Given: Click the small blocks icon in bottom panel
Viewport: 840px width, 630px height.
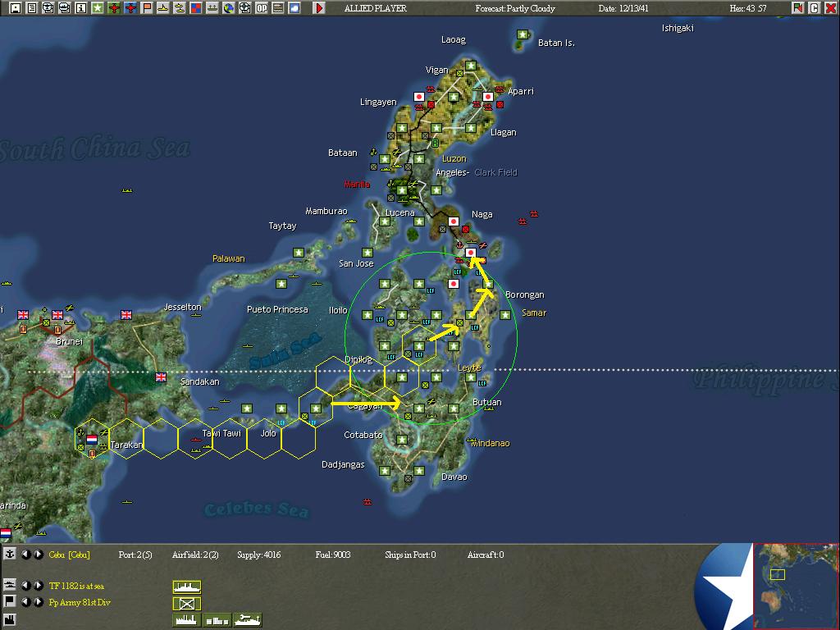Looking at the screenshot, I should (x=217, y=620).
